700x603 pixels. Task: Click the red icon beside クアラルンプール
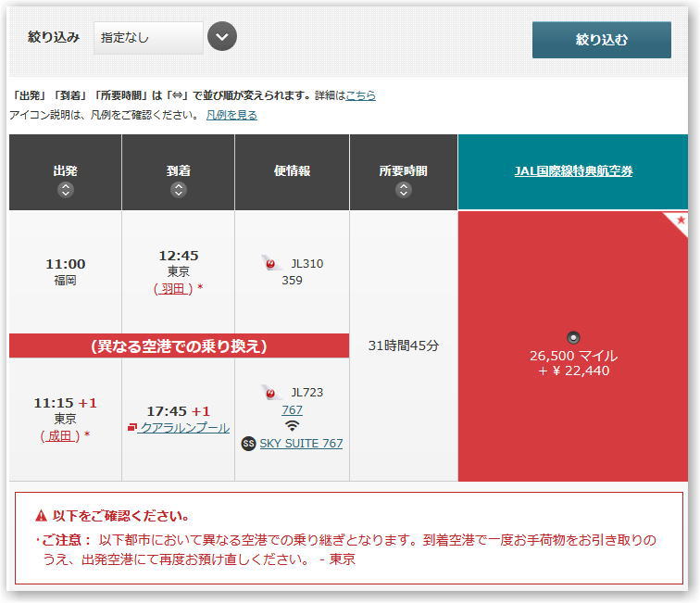tap(131, 427)
